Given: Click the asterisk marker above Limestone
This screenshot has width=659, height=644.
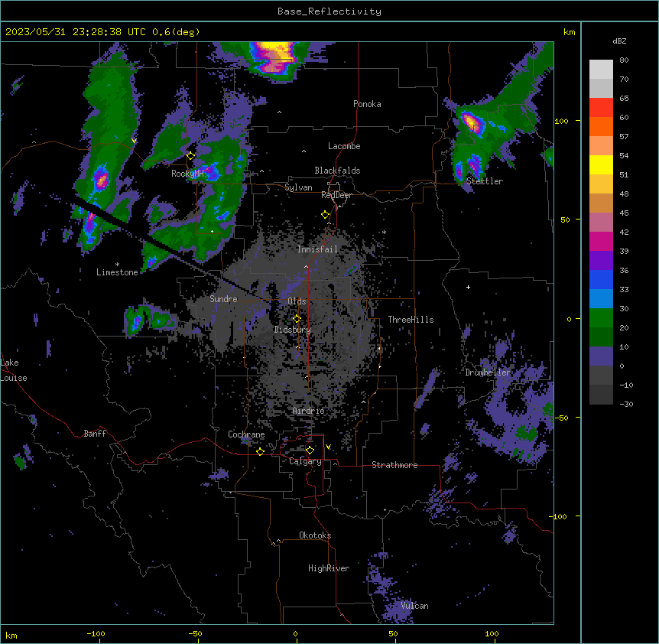Looking at the screenshot, I should pos(117,265).
